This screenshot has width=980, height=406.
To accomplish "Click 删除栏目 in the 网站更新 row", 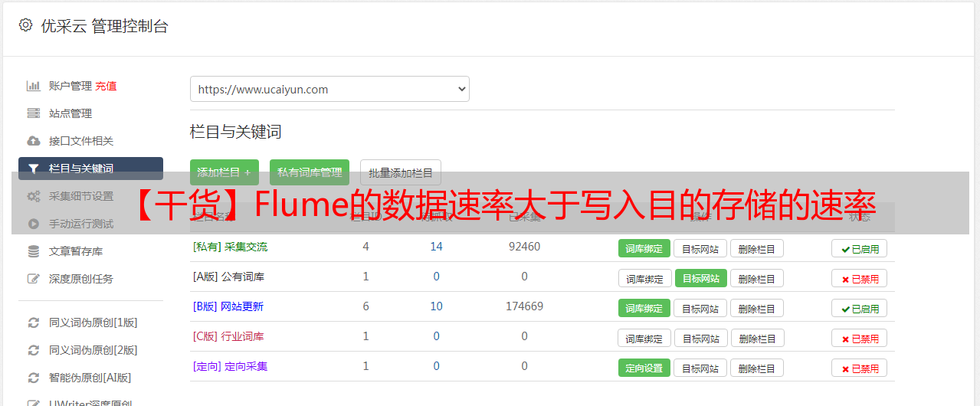I will (756, 308).
